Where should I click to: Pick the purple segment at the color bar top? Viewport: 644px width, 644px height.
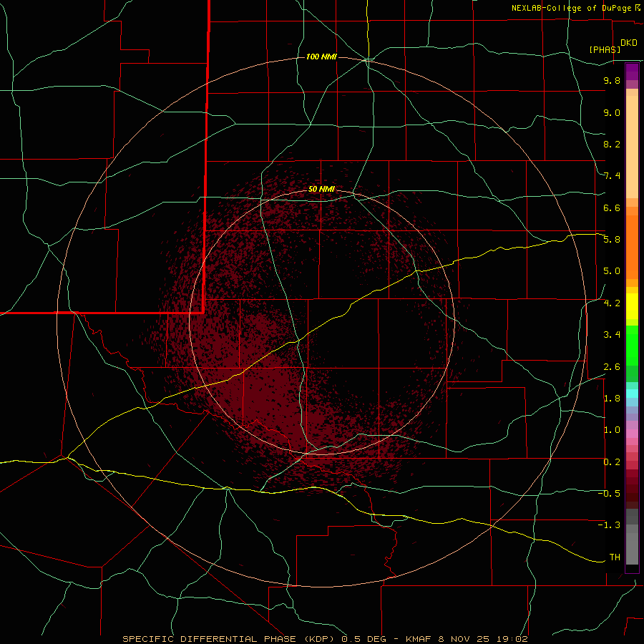[x=632, y=72]
